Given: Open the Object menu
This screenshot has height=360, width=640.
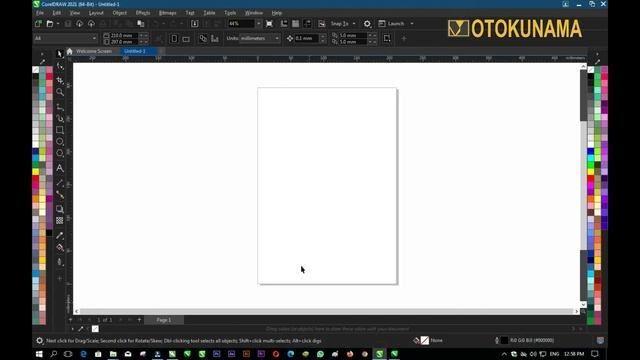Looking at the screenshot, I should [x=120, y=13].
